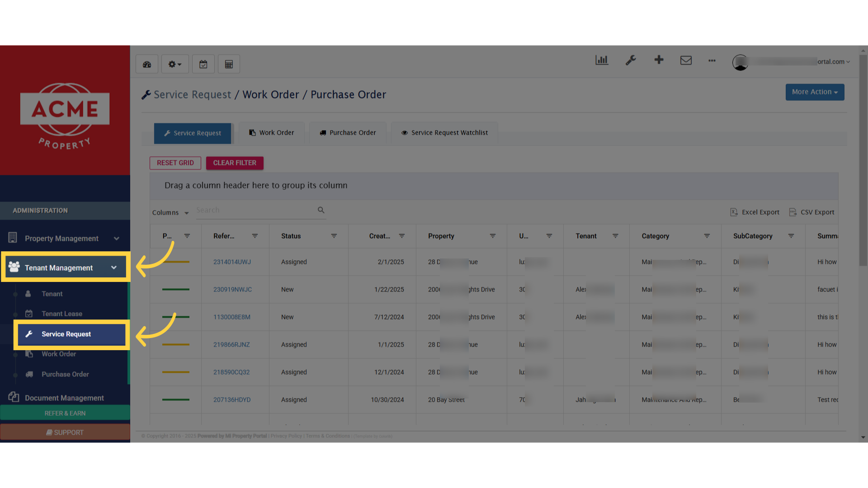Click the dashboard speedometer icon
Viewport: 868px width, 488px height.
click(x=147, y=64)
